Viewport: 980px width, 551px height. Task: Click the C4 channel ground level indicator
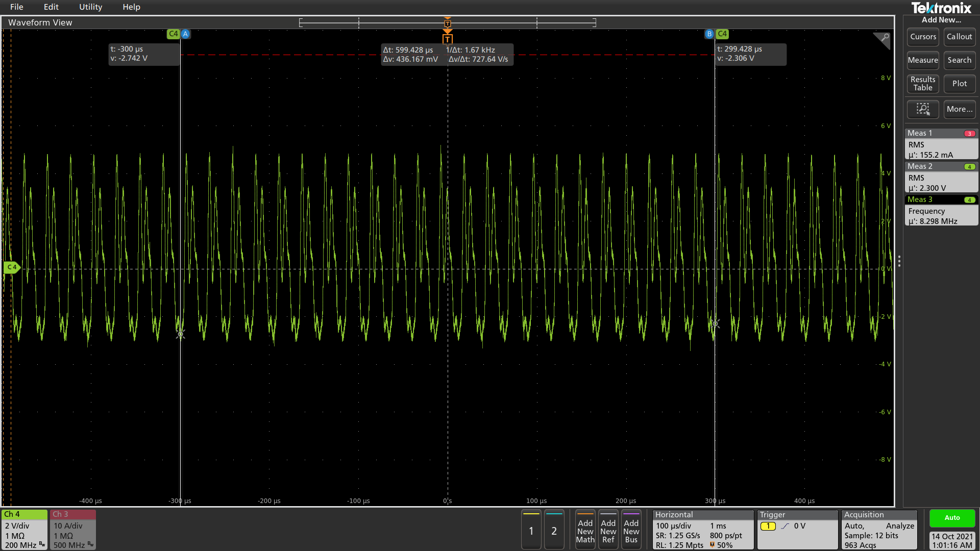tap(12, 267)
